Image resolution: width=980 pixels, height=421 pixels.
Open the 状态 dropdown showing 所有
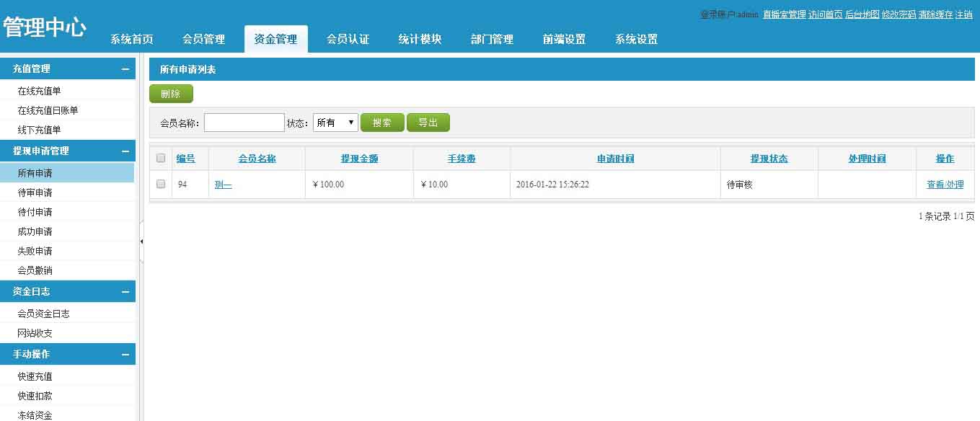[x=335, y=123]
